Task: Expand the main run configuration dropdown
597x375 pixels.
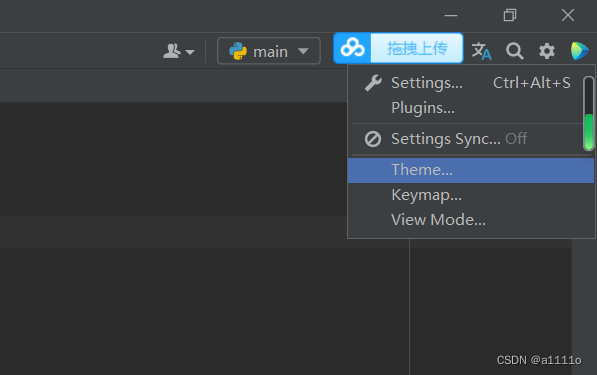Action: click(x=268, y=51)
